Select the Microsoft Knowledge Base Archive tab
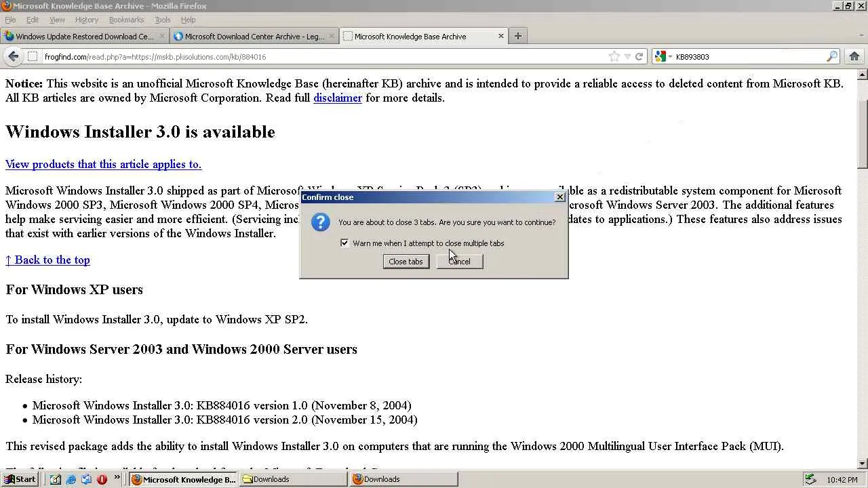The image size is (868, 488). point(424,36)
